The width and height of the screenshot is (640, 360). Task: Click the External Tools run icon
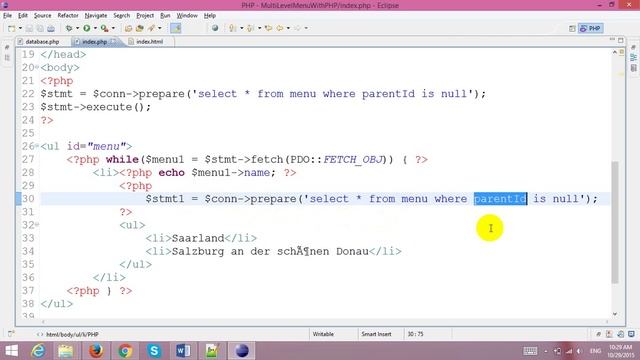pos(104,28)
